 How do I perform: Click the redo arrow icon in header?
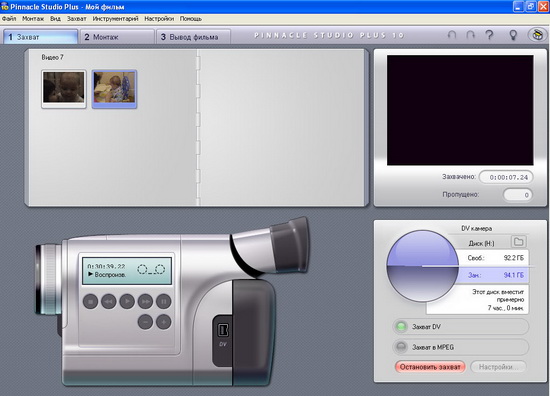pyautogui.click(x=470, y=35)
